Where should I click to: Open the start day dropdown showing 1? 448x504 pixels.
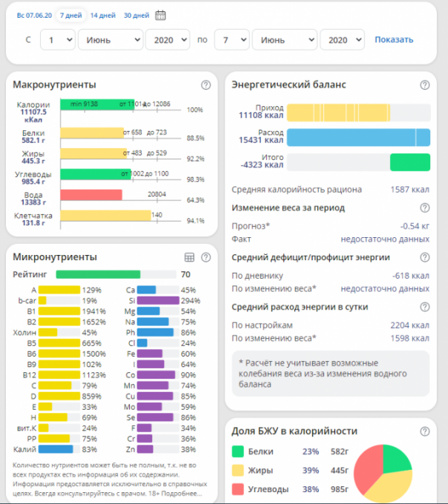click(x=57, y=39)
